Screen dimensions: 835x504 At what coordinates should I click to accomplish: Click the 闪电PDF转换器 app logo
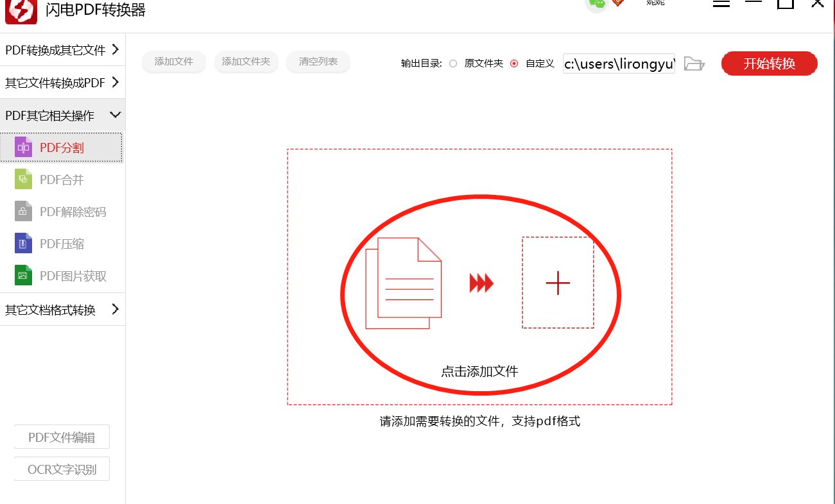[21, 11]
